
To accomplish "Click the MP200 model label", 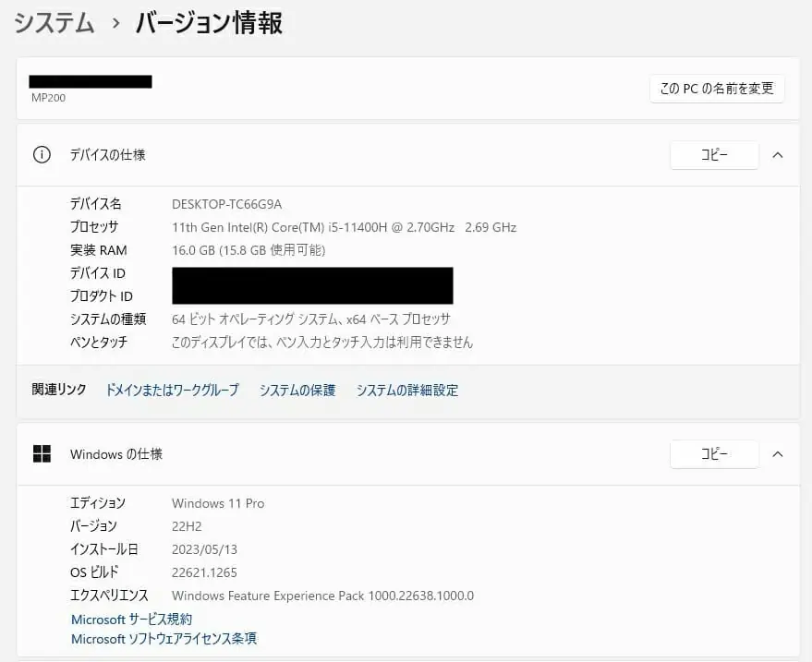I will (48, 98).
